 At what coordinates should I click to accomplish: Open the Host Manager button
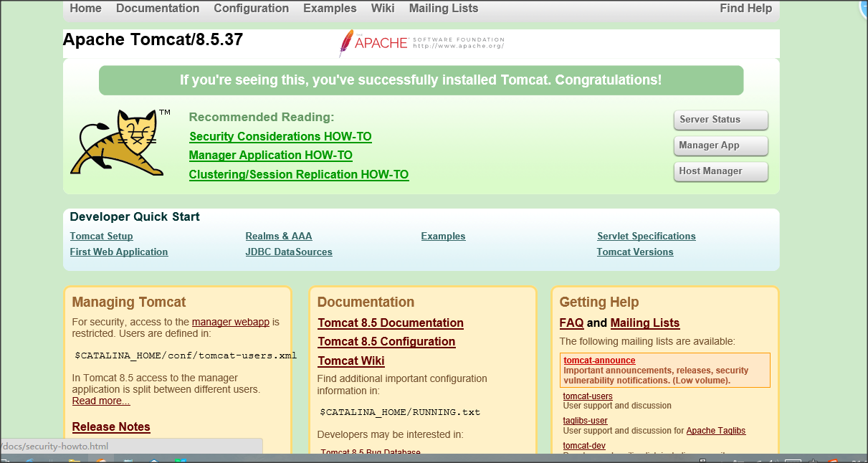(721, 171)
